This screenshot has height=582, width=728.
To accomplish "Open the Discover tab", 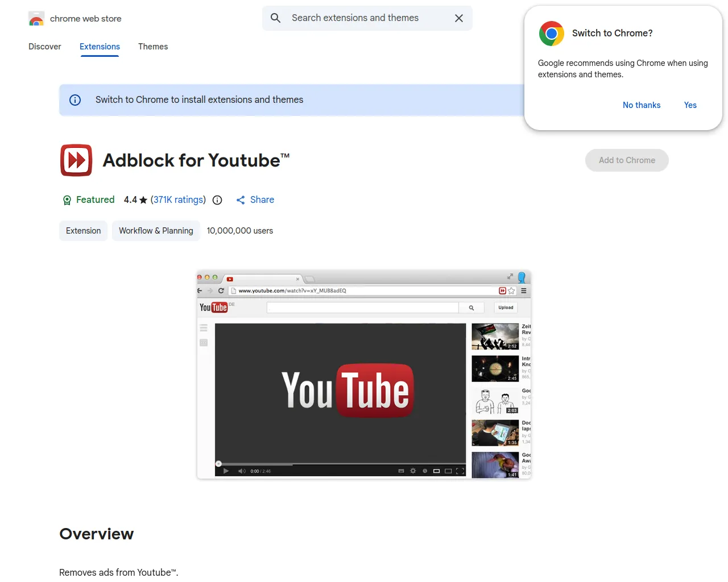I will [x=45, y=47].
